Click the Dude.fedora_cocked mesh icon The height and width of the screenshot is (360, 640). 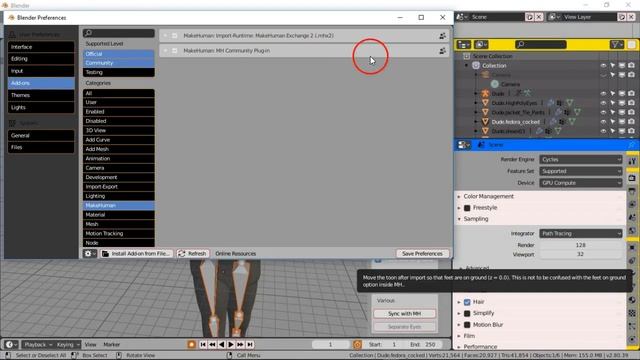click(485, 122)
